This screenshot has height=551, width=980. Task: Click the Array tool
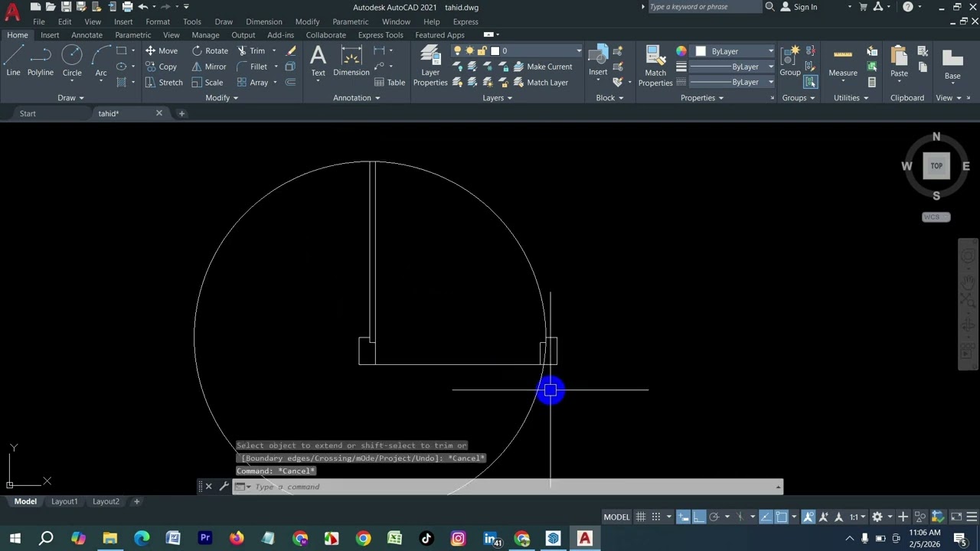pyautogui.click(x=253, y=83)
